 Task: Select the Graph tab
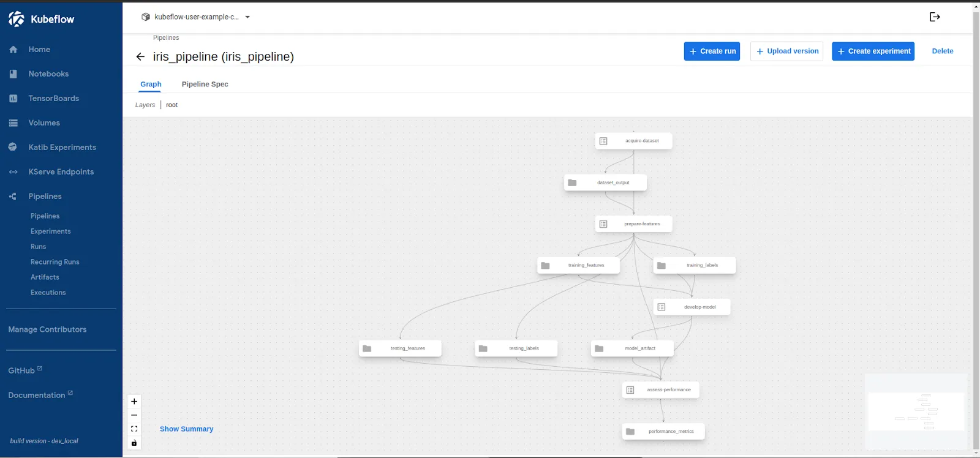151,84
